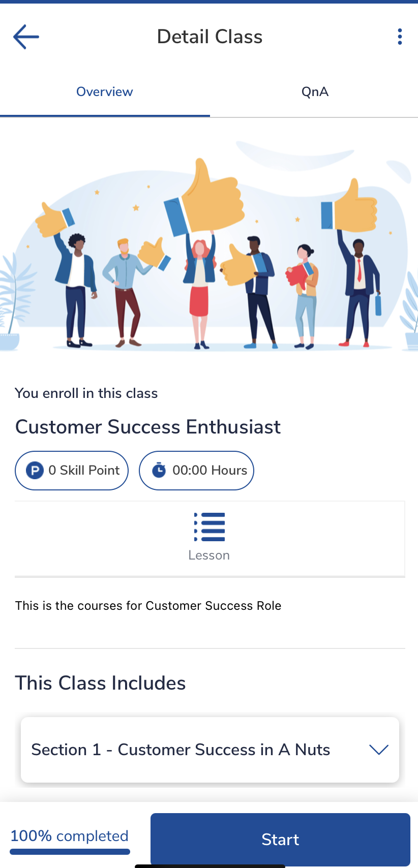Image resolution: width=418 pixels, height=868 pixels.
Task: Tap the Lesson list icon
Action: tap(210, 527)
